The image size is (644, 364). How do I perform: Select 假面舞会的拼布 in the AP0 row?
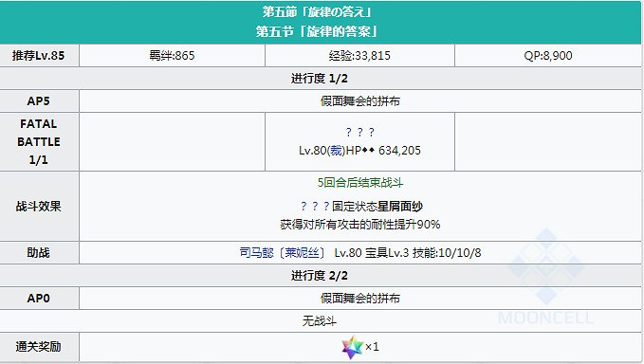(360, 298)
